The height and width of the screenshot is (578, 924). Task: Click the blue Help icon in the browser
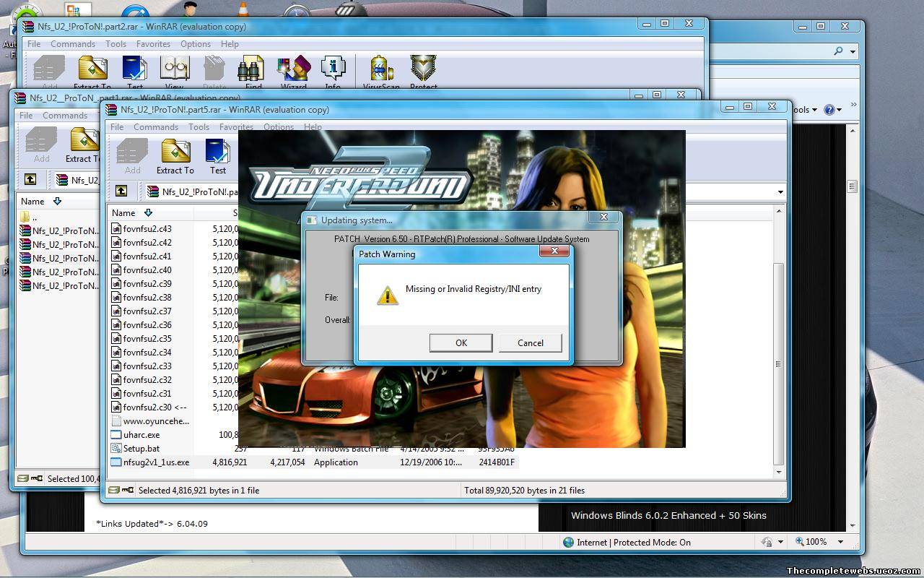click(829, 110)
